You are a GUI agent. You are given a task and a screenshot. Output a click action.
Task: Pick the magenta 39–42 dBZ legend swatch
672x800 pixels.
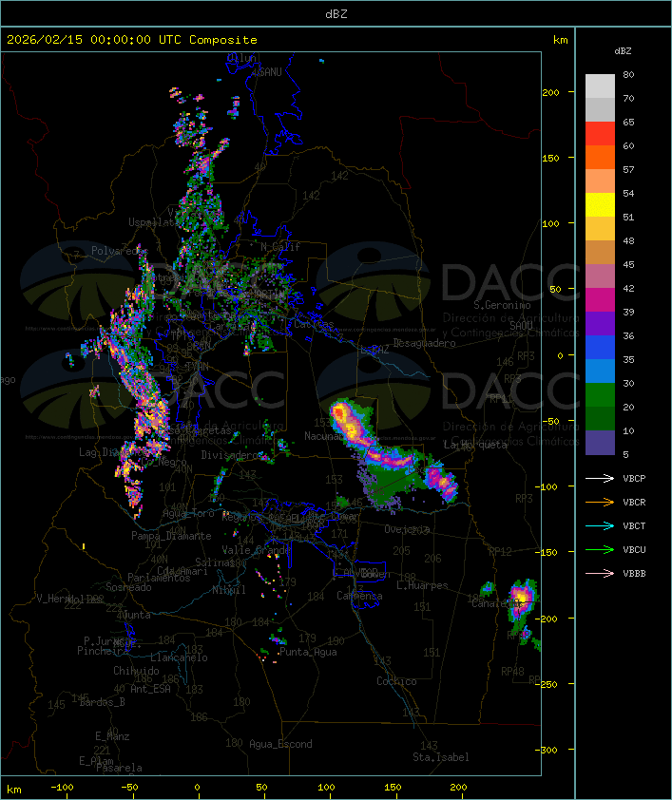tap(600, 299)
